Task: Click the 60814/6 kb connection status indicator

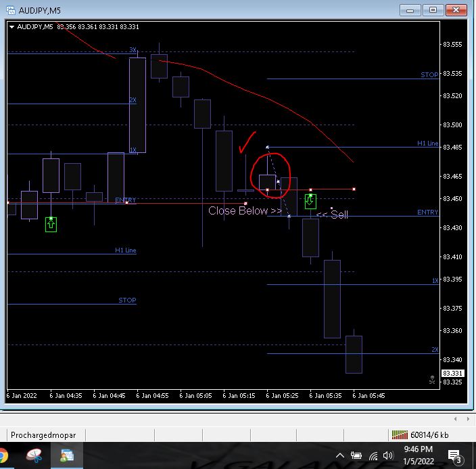Action: (x=420, y=435)
